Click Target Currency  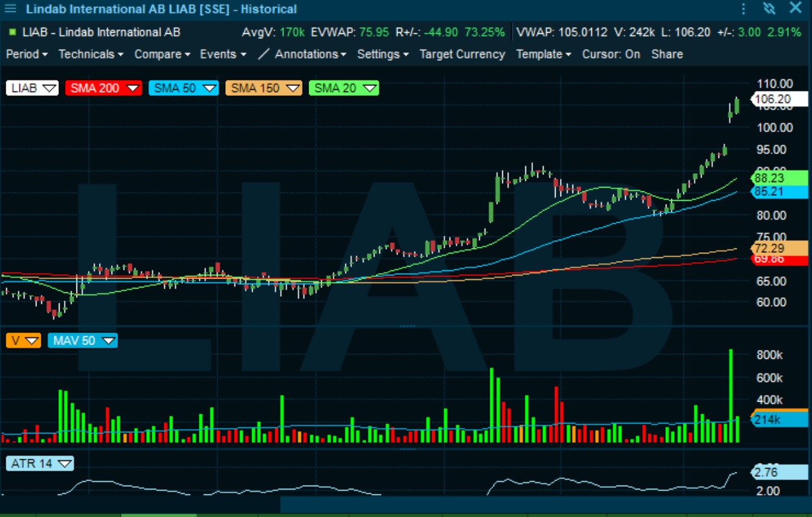coord(462,55)
